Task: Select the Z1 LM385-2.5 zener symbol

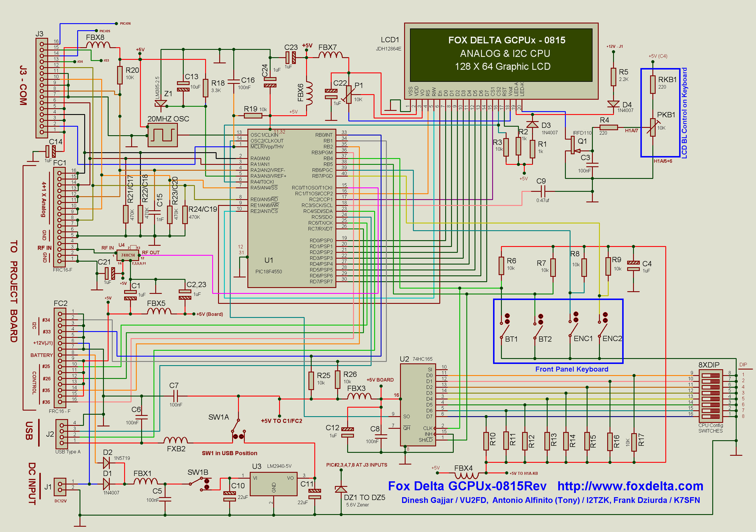Action: point(161,103)
